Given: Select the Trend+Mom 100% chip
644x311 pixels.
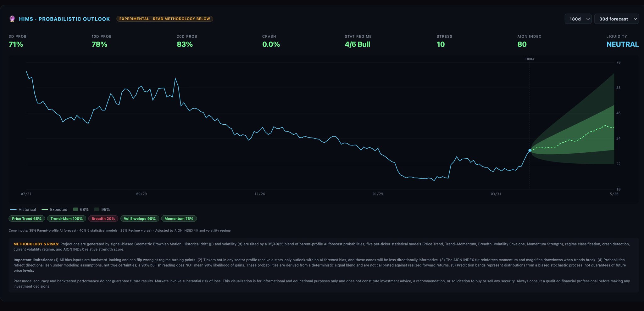Looking at the screenshot, I should pos(66,219).
